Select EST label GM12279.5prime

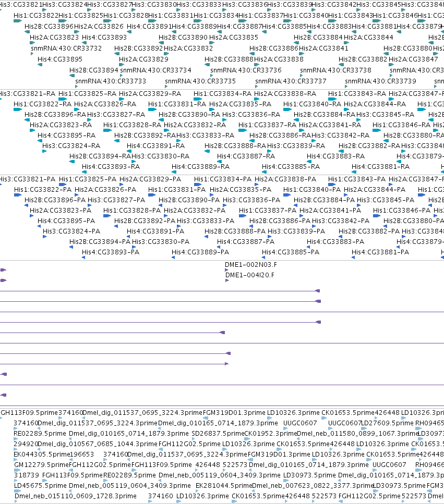point(42,465)
